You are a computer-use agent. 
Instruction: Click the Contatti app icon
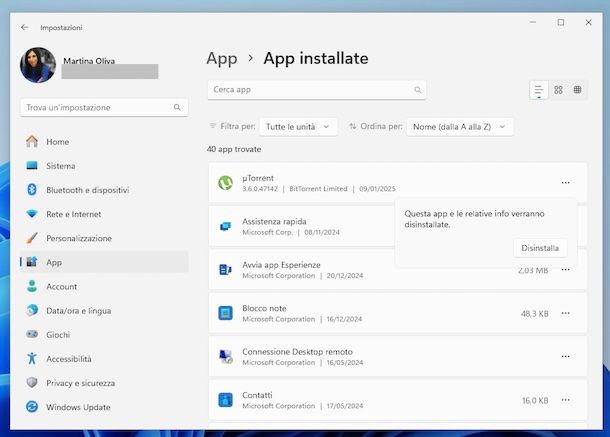[x=225, y=400]
